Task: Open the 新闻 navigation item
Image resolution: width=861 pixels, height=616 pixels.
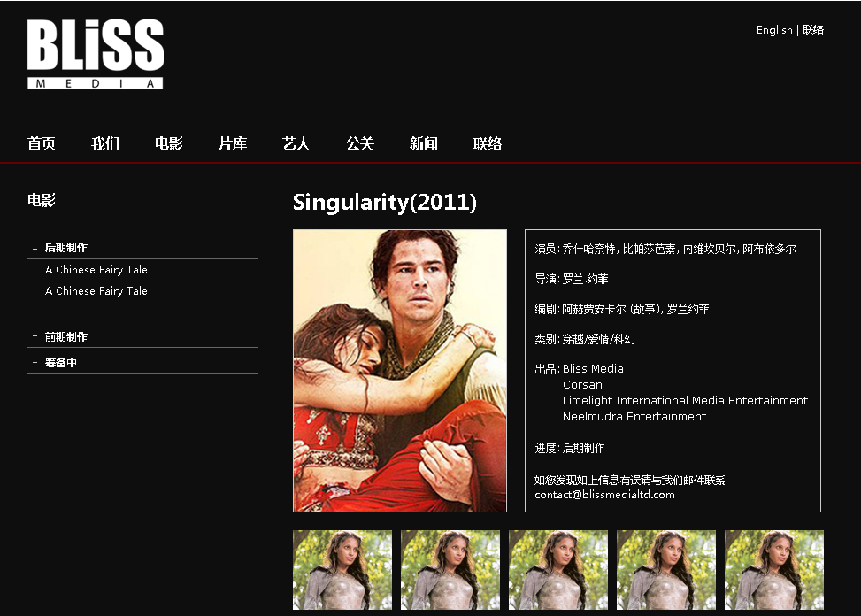Action: click(424, 144)
